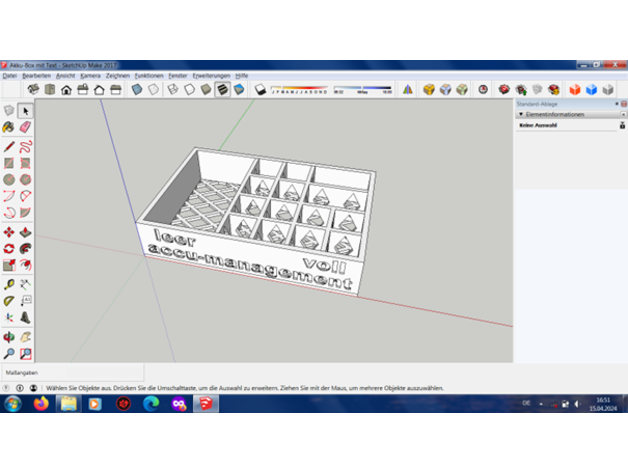Toggle the shadows display button
The height and width of the screenshot is (472, 628).
258,89
